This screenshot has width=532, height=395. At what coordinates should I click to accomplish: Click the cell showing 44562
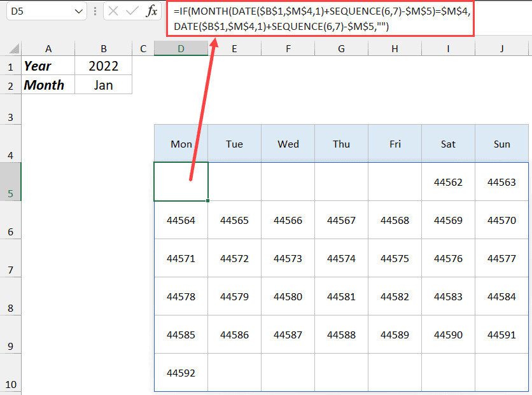click(x=448, y=182)
